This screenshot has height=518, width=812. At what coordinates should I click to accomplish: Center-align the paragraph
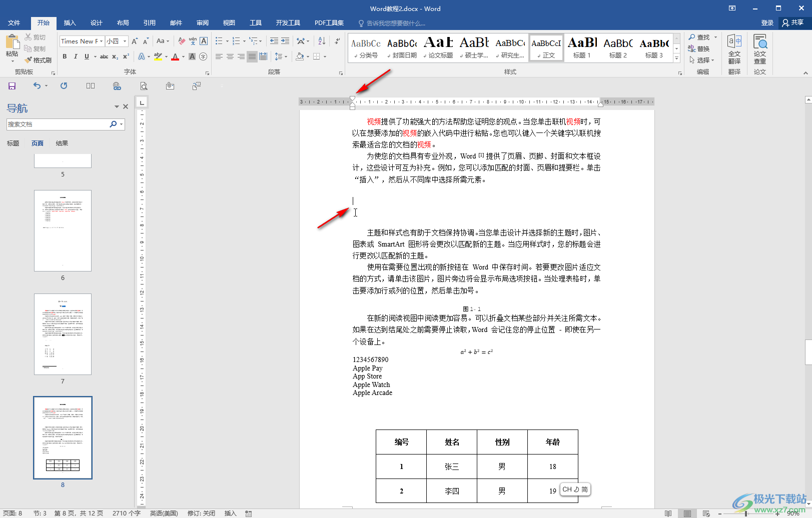coord(230,56)
